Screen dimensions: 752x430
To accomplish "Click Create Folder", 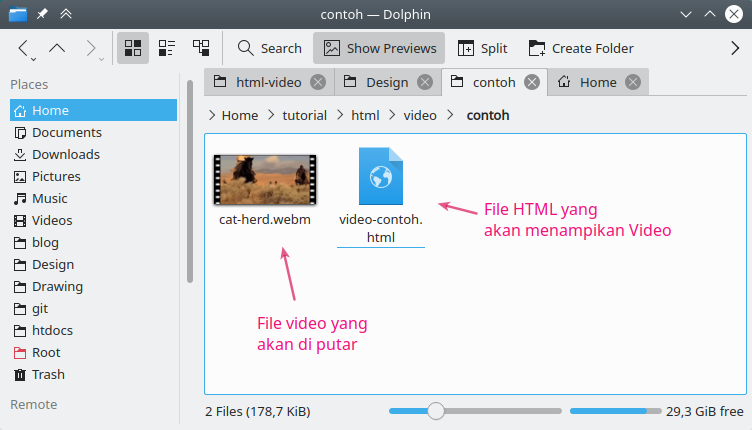I will click(581, 48).
